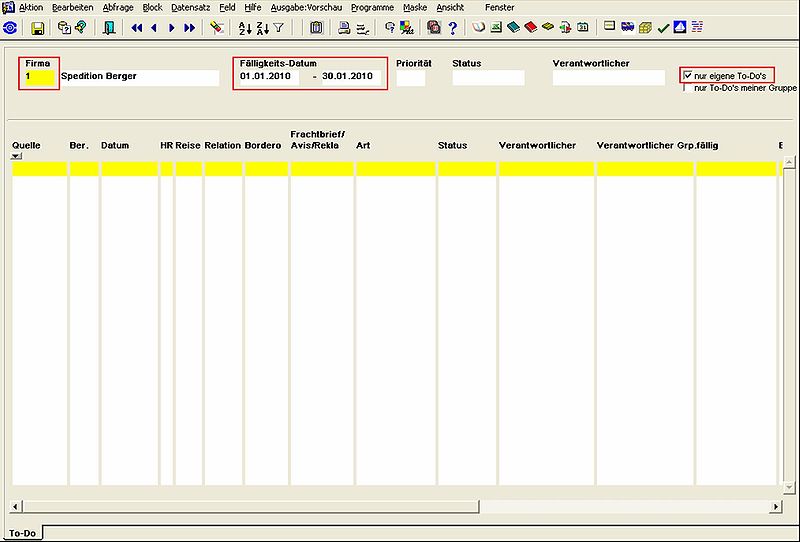Click the execute query key icon
The width and height of the screenshot is (800, 542).
coord(81,28)
